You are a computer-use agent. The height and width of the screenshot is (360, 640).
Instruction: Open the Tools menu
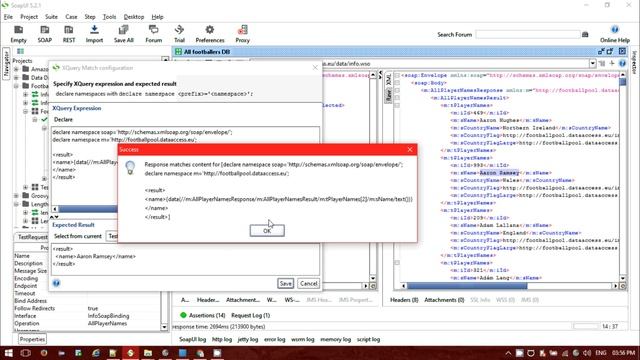click(109, 17)
